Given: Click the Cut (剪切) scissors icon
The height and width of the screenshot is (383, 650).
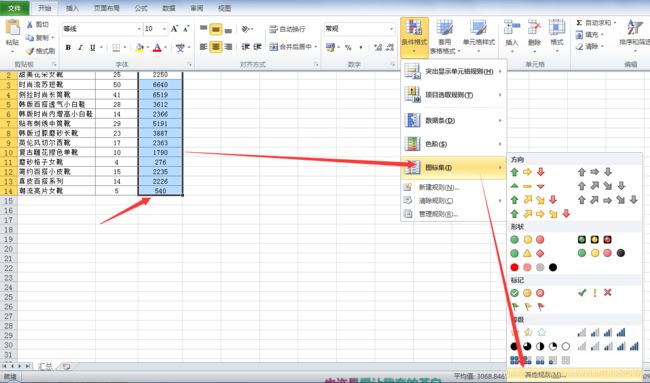Looking at the screenshot, I should pos(30,25).
